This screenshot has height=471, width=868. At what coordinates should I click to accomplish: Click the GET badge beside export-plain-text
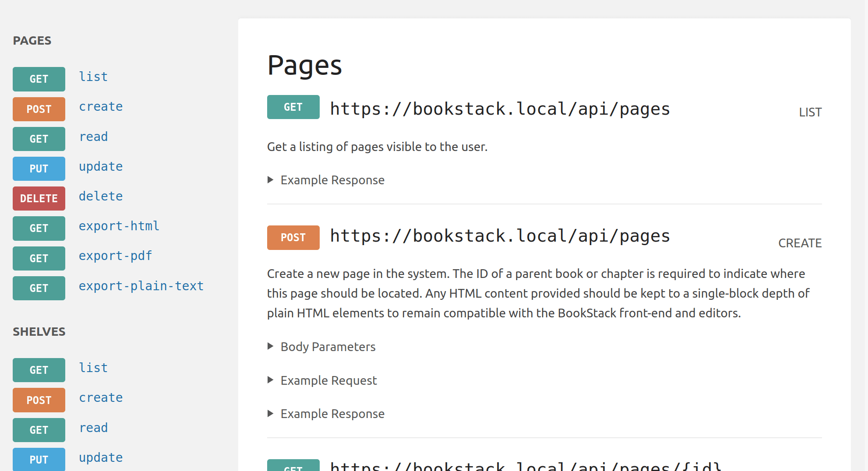click(39, 288)
